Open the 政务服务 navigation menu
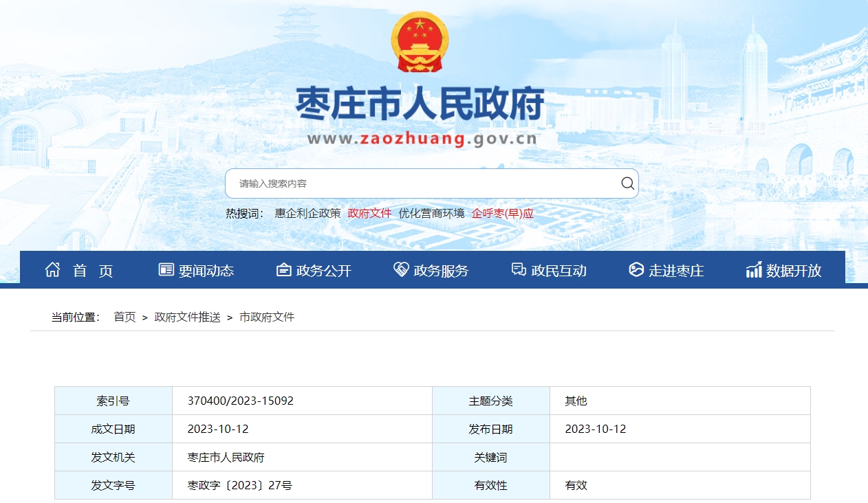The width and height of the screenshot is (868, 503). click(440, 271)
